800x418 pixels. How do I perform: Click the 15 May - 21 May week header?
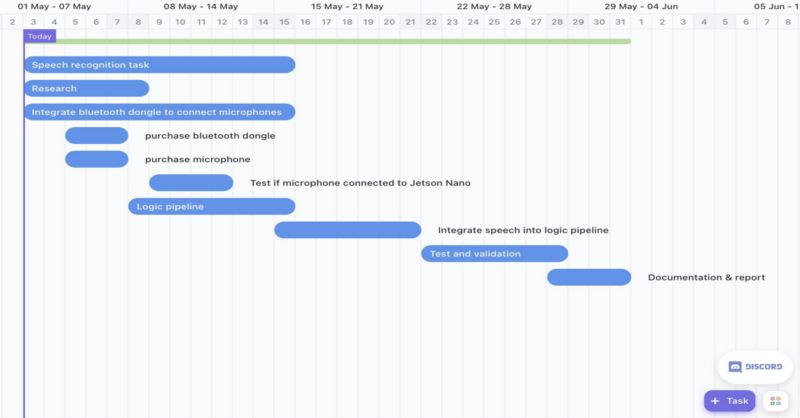347,7
